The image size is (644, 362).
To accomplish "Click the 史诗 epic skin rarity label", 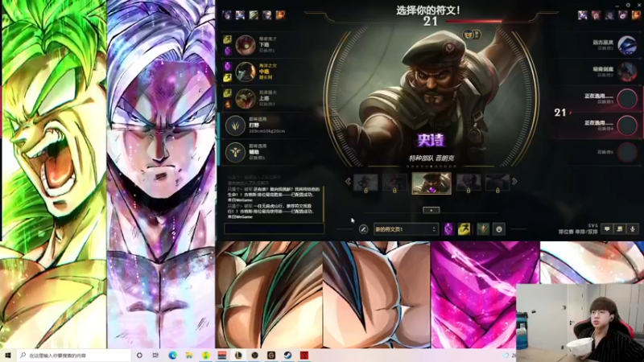I will 431,140.
